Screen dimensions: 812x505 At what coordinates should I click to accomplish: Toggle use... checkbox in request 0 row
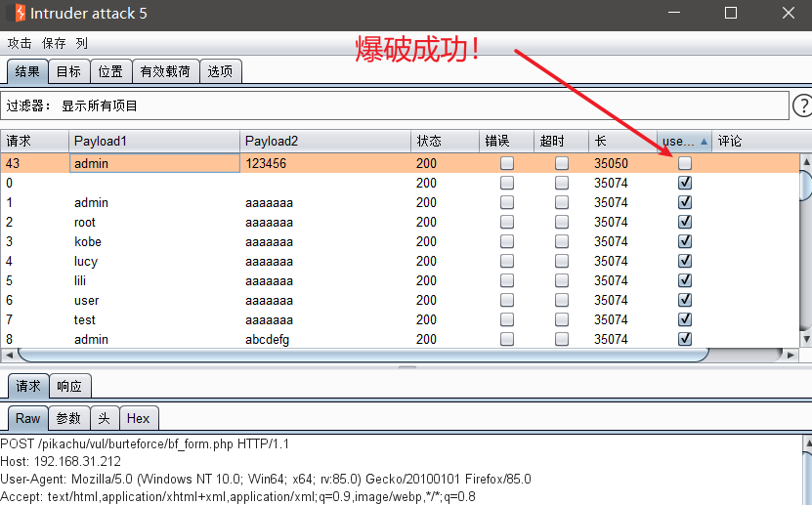[x=685, y=183]
